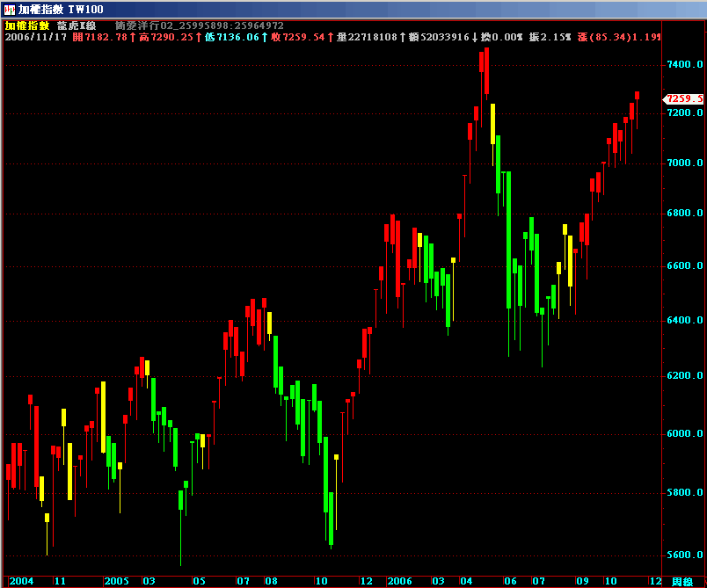The image size is (707, 588).
Task: Click the yellow 加權指數 label in header
Action: pos(26,25)
